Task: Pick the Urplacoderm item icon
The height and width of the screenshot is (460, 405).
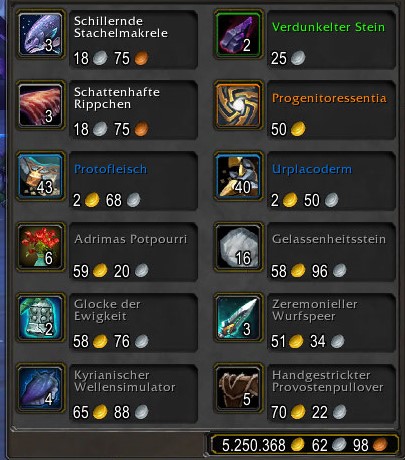Action: [238, 176]
